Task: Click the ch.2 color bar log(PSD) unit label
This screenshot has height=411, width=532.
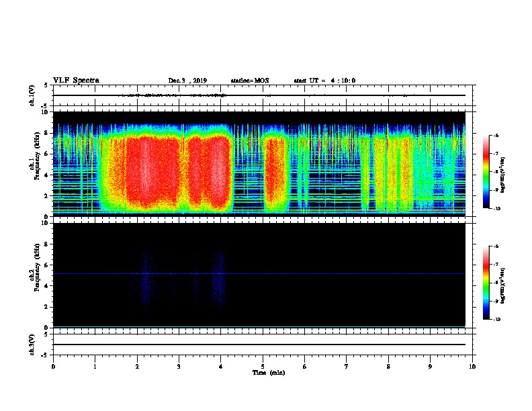Action: tap(502, 286)
